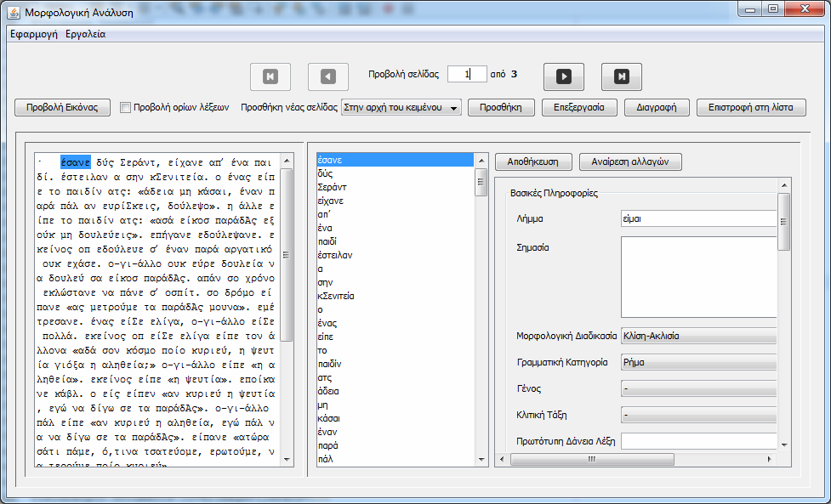Viewport: 831px width, 504px height.
Task: Select the word άδεια in list
Action: (x=395, y=391)
